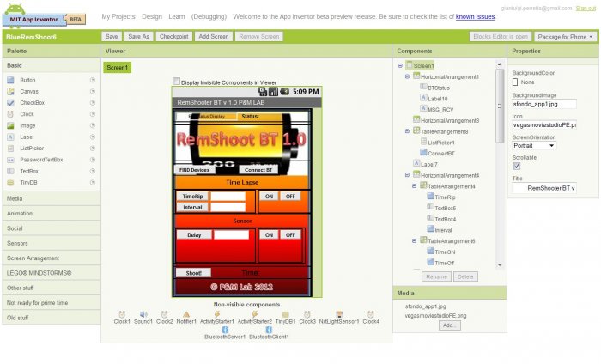Image resolution: width=601 pixels, height=364 pixels.
Task: Select the Image palette component icon
Action: pyautogui.click(x=10, y=125)
